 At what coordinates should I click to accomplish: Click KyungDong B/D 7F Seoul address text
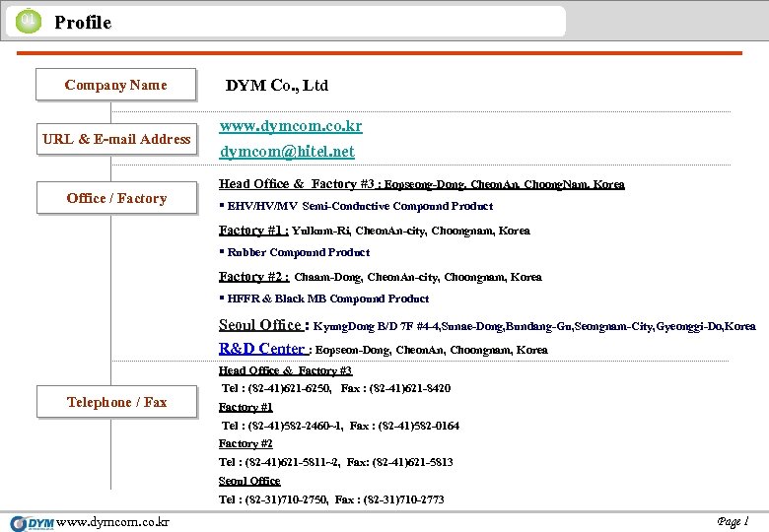click(534, 326)
